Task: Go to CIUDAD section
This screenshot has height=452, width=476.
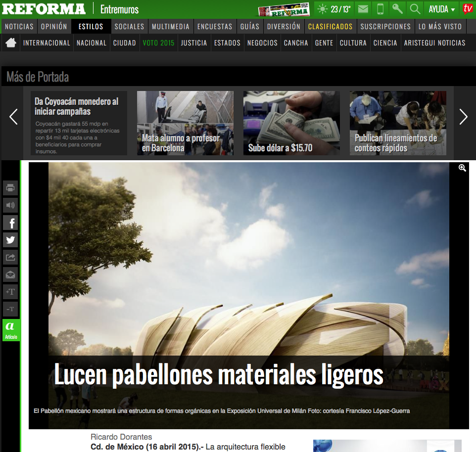Action: point(125,43)
